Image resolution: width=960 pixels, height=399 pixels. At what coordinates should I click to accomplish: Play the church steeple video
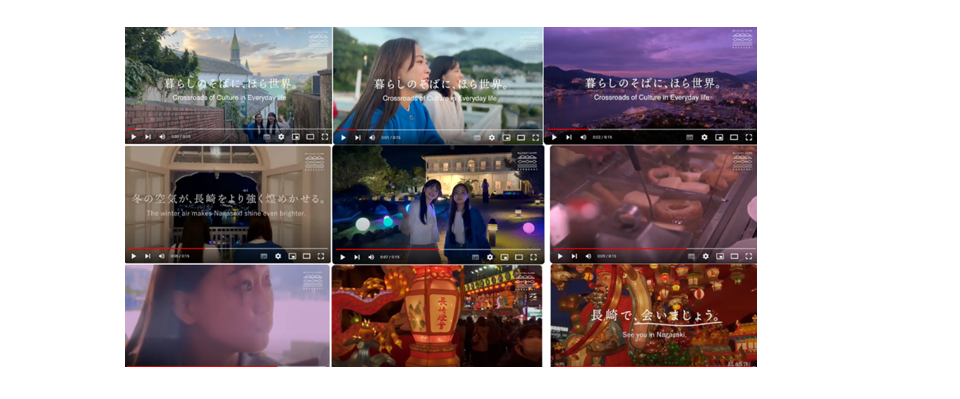[x=133, y=137]
